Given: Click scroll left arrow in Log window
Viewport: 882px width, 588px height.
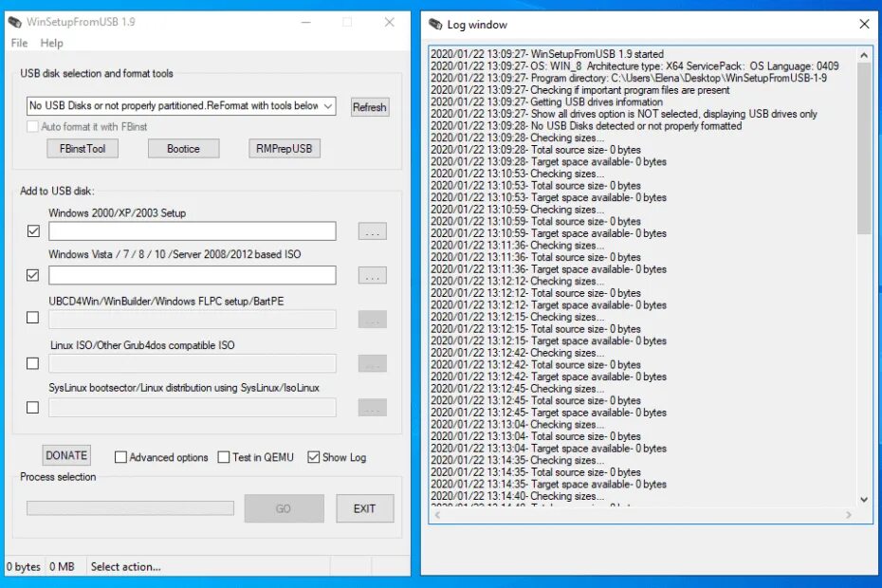Looking at the screenshot, I should [437, 515].
